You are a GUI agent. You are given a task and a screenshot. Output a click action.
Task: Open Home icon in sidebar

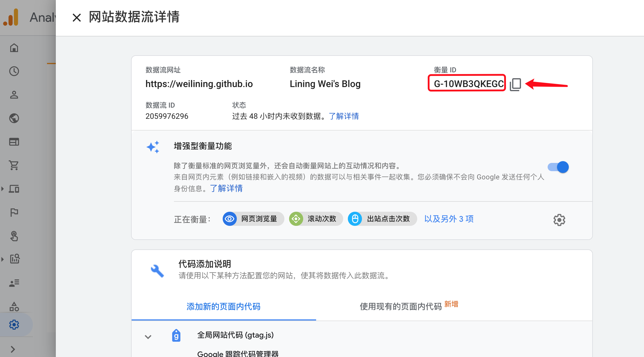click(14, 48)
